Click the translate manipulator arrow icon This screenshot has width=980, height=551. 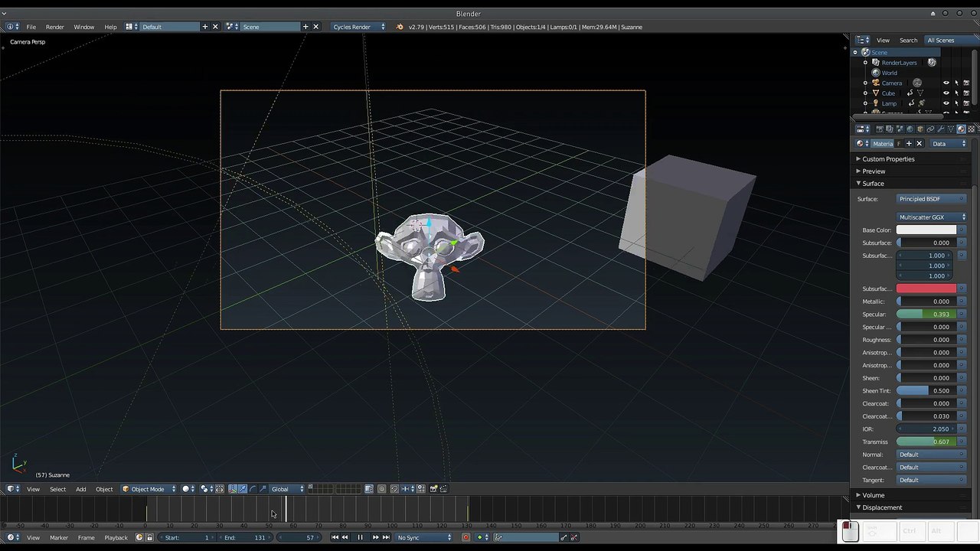243,489
